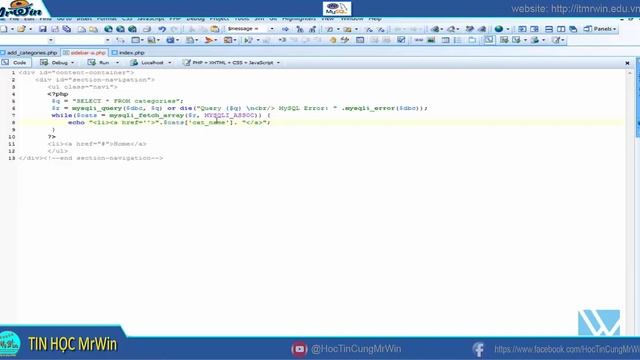Switch to the add_categories.php tab
This screenshot has height=360, width=640.
tap(29, 53)
